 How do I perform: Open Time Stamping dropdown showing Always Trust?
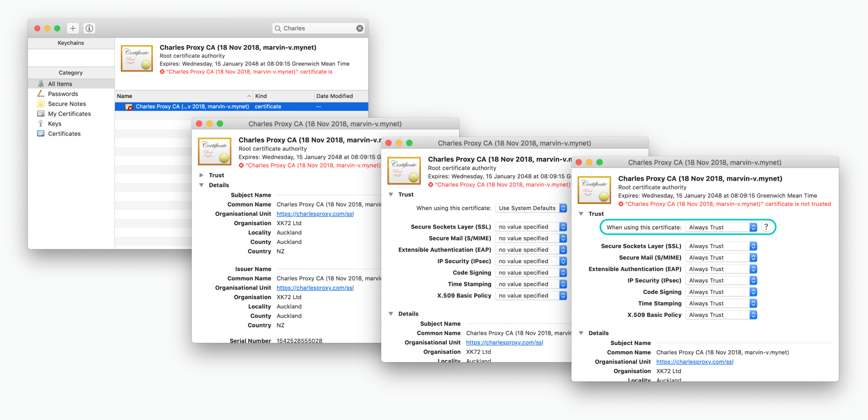coord(721,303)
